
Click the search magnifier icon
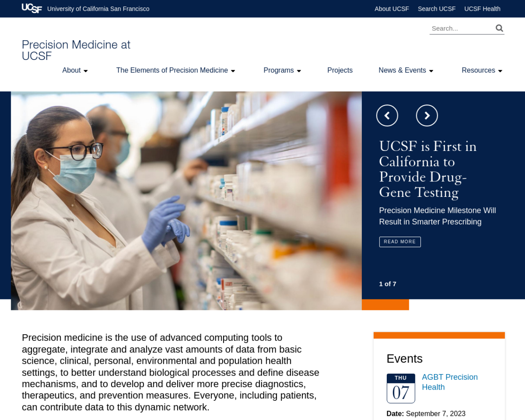[499, 28]
